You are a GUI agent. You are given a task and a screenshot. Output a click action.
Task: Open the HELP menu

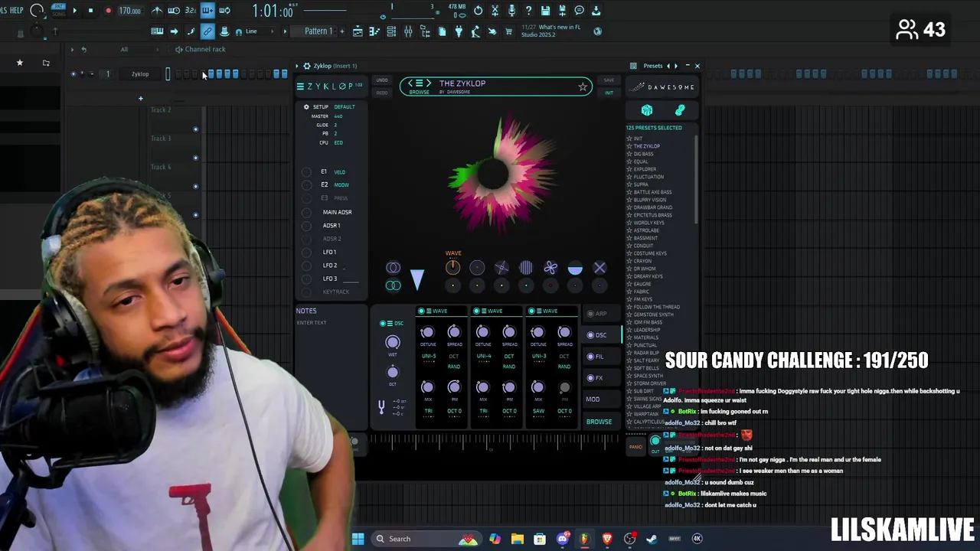16,10
